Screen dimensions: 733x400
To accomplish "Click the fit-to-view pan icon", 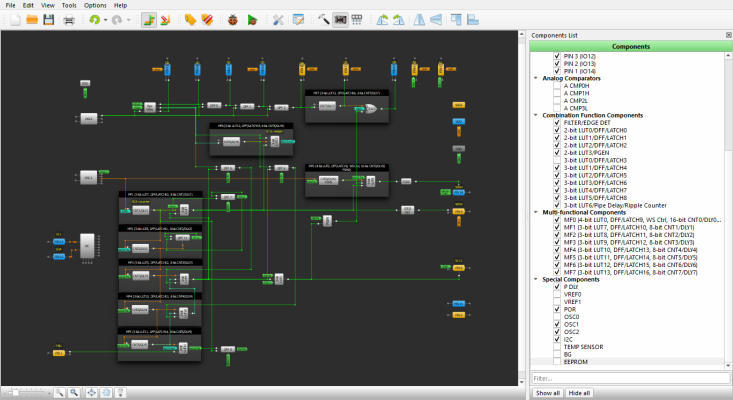I will 92,392.
